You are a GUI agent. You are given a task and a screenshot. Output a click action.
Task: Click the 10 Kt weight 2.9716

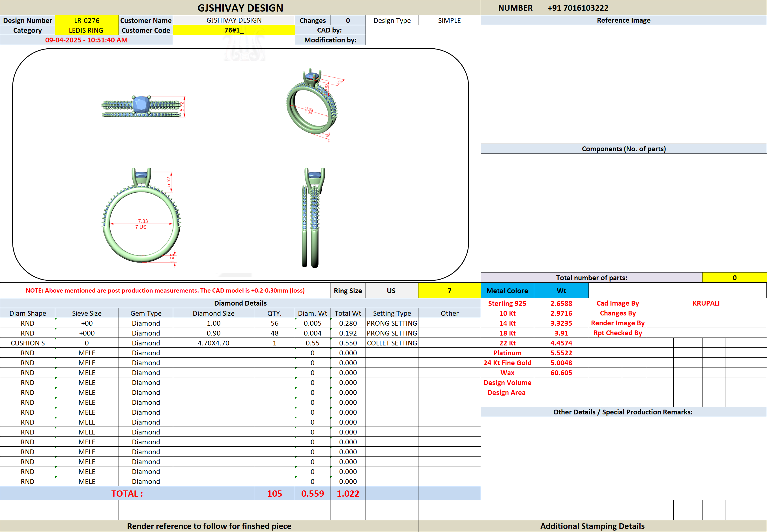click(x=561, y=313)
